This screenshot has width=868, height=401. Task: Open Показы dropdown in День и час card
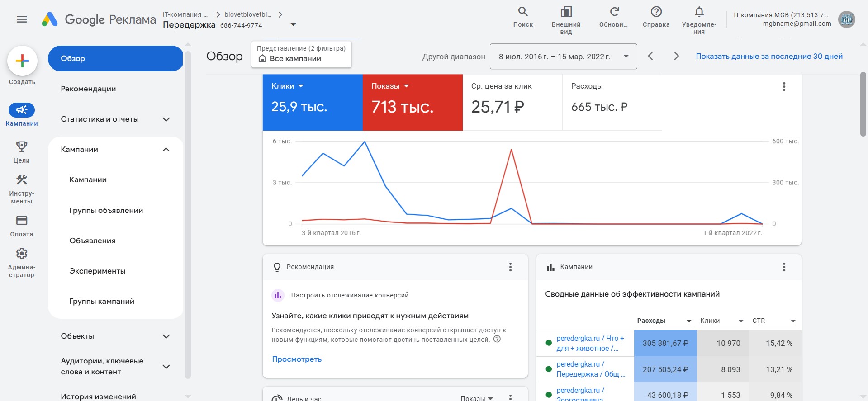pos(477,398)
